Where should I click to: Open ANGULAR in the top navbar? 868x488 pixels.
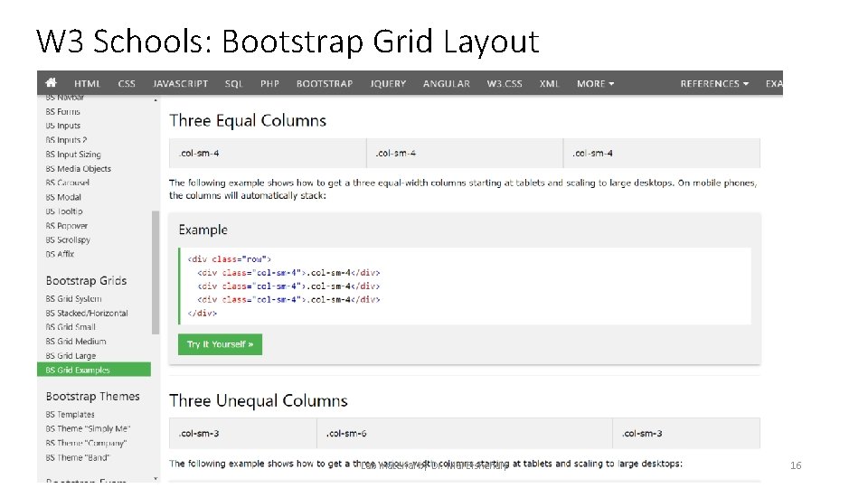click(446, 83)
